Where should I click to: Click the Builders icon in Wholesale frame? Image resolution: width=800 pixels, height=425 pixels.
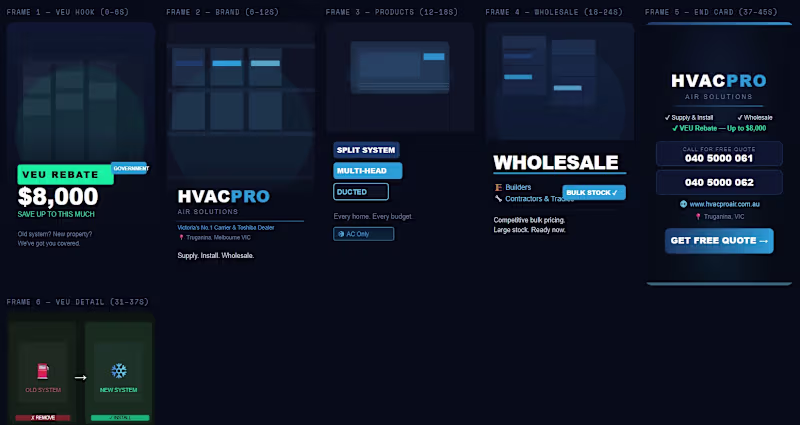[498, 187]
